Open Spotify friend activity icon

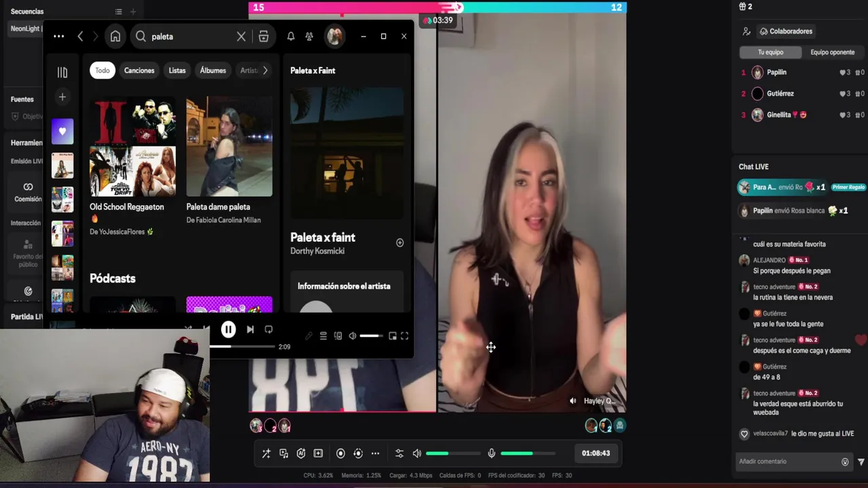(x=309, y=37)
